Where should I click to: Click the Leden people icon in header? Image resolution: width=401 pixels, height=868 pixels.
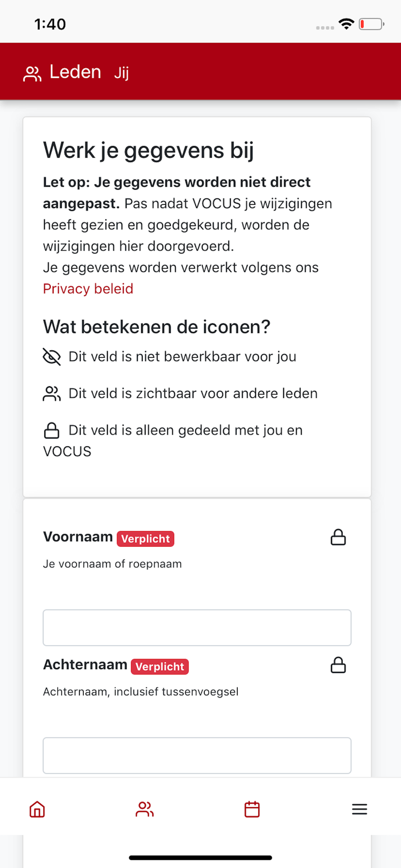point(32,74)
